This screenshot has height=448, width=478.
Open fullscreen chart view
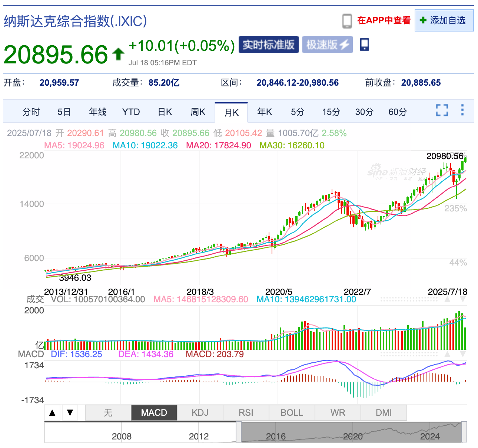441,111
